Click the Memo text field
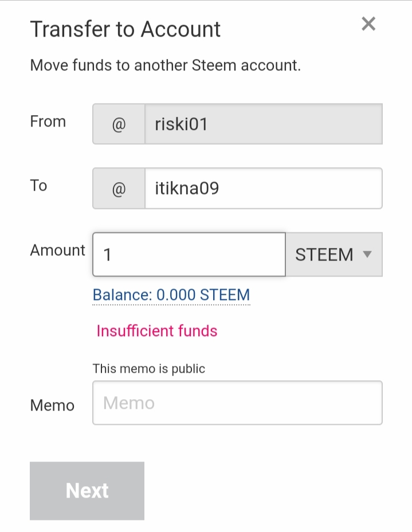 point(237,403)
